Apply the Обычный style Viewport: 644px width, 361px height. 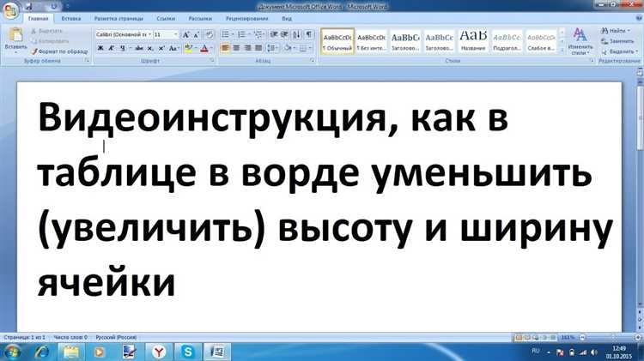[337, 41]
